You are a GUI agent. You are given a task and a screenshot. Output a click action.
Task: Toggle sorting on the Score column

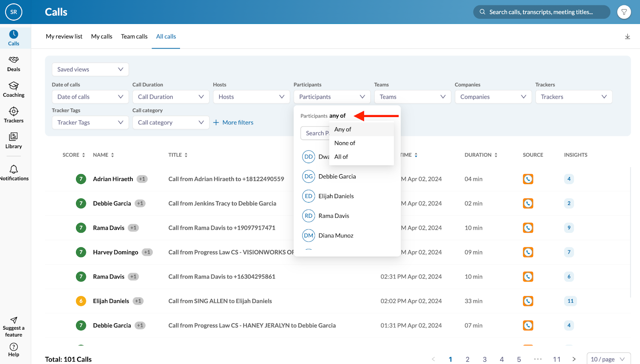coord(83,155)
